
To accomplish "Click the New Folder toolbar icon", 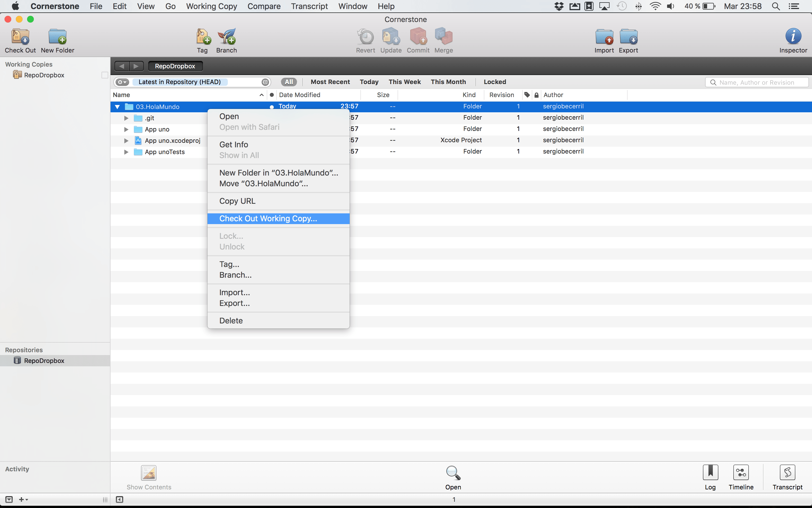I will [58, 36].
